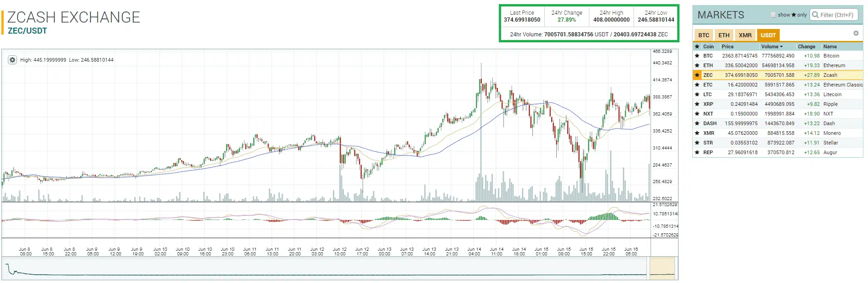Image resolution: width=868 pixels, height=283 pixels.
Task: Star the REP market row
Action: (697, 152)
